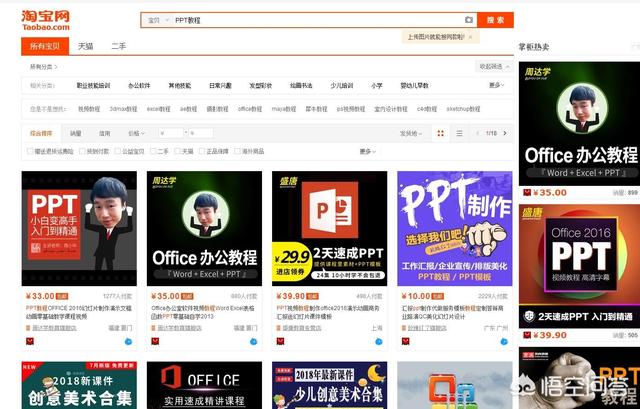Select the 所有宝贝 tab
The image size is (640, 409).
(45, 47)
